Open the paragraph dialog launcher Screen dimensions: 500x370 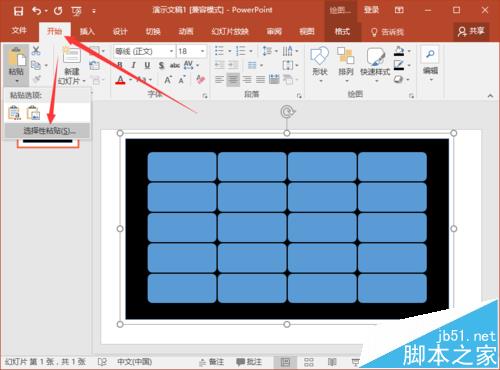[x=299, y=96]
